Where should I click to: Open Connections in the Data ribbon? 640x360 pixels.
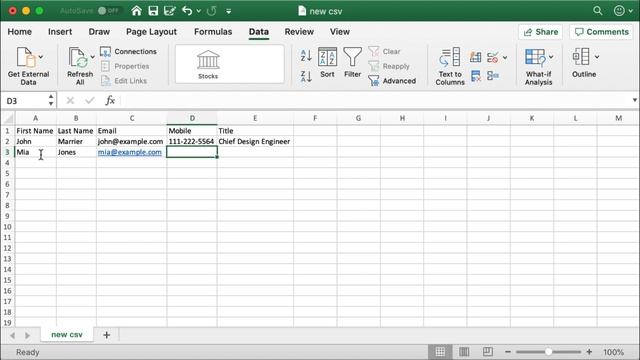coord(129,51)
